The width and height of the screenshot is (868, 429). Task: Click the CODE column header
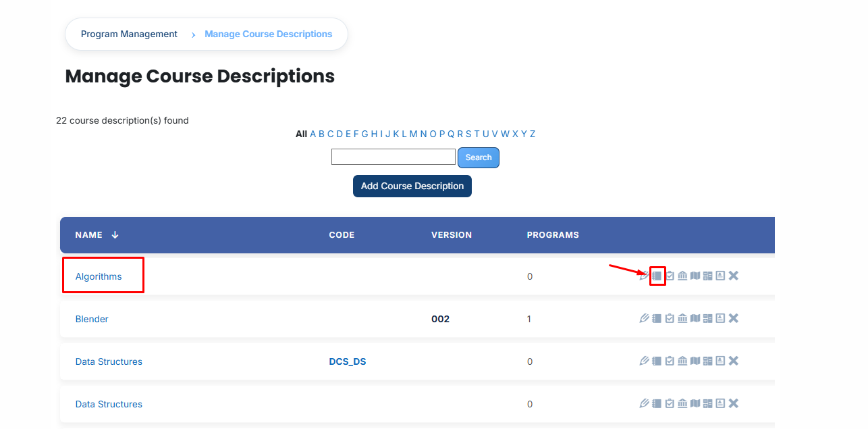coord(342,235)
